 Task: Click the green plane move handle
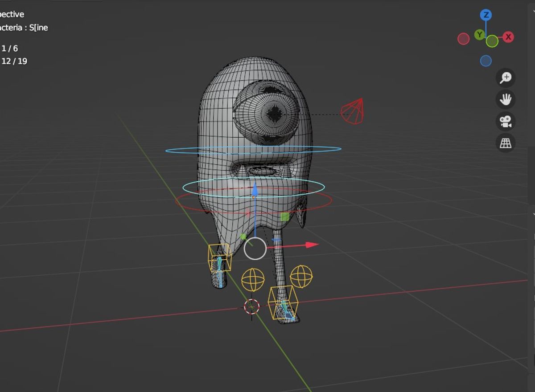tap(285, 217)
